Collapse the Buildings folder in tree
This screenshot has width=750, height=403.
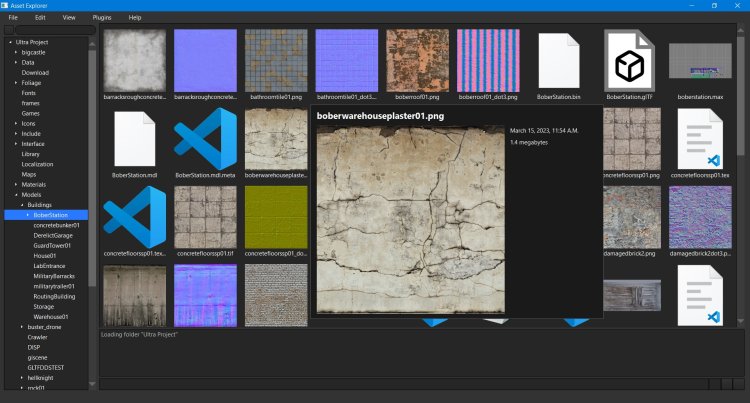[23, 205]
